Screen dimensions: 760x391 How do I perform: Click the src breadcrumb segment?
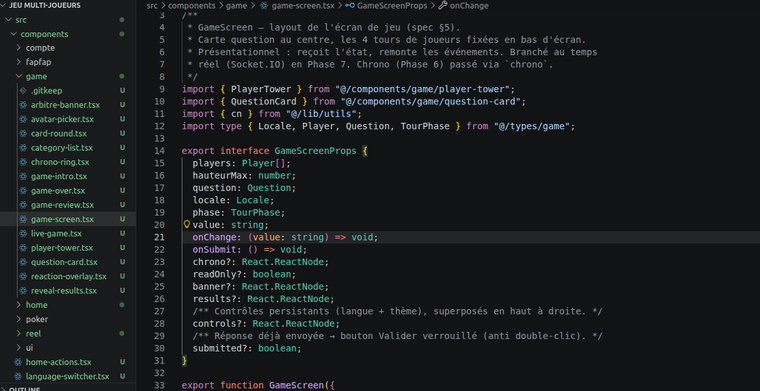(x=153, y=6)
